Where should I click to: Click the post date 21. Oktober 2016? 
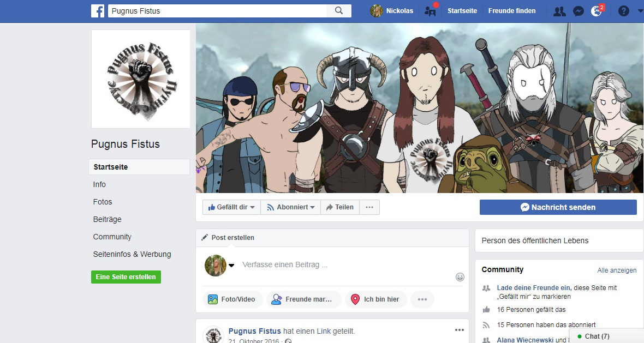pos(254,340)
